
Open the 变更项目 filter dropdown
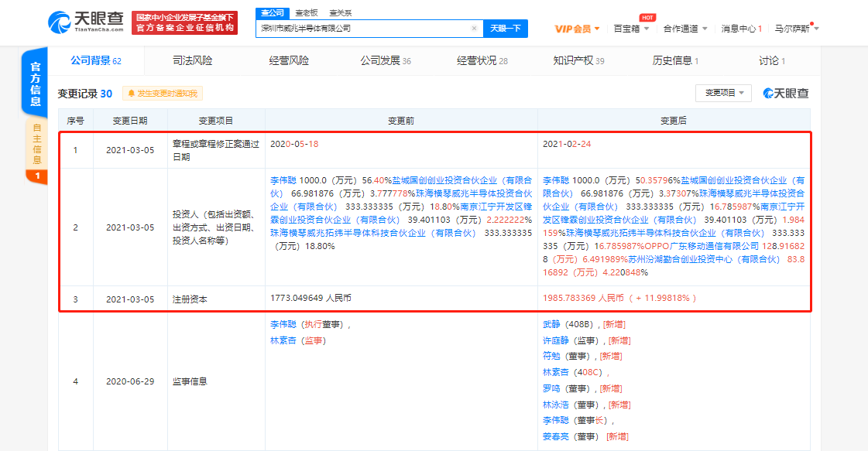tap(723, 93)
